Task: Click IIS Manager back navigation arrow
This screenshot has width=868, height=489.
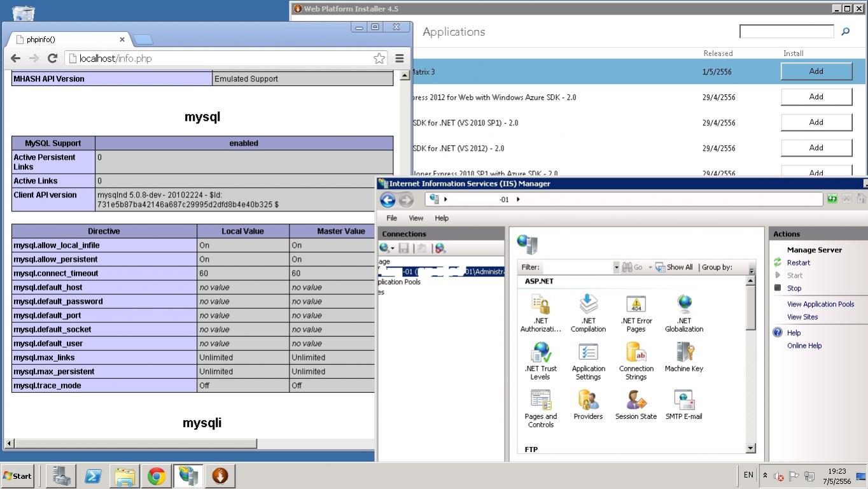Action: [x=388, y=200]
